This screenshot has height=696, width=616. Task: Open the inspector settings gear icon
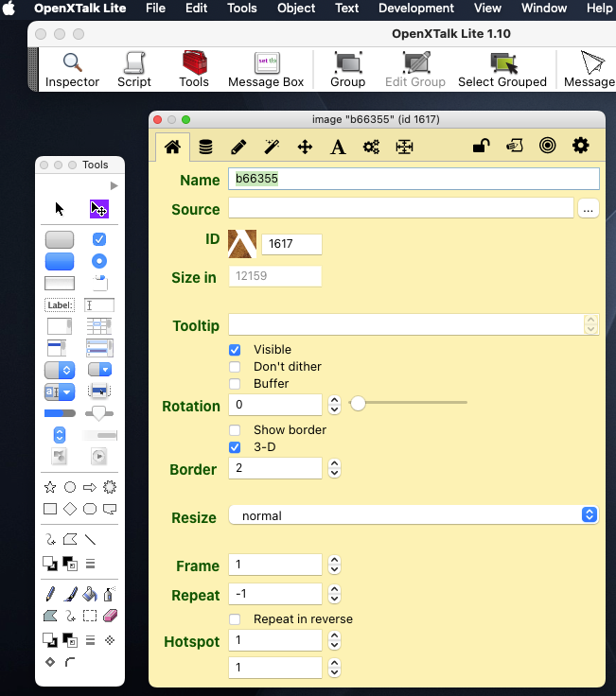580,146
